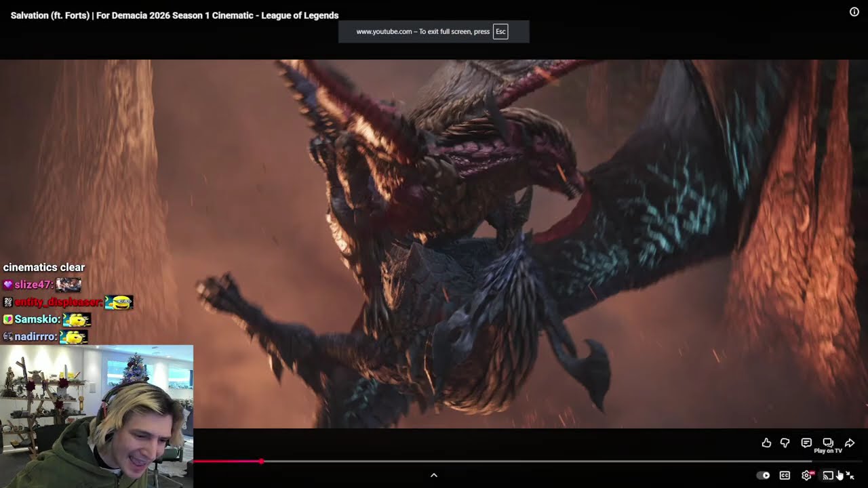Click the emote next to entity_displeaser
The width and height of the screenshot is (868, 488).
[x=119, y=302]
